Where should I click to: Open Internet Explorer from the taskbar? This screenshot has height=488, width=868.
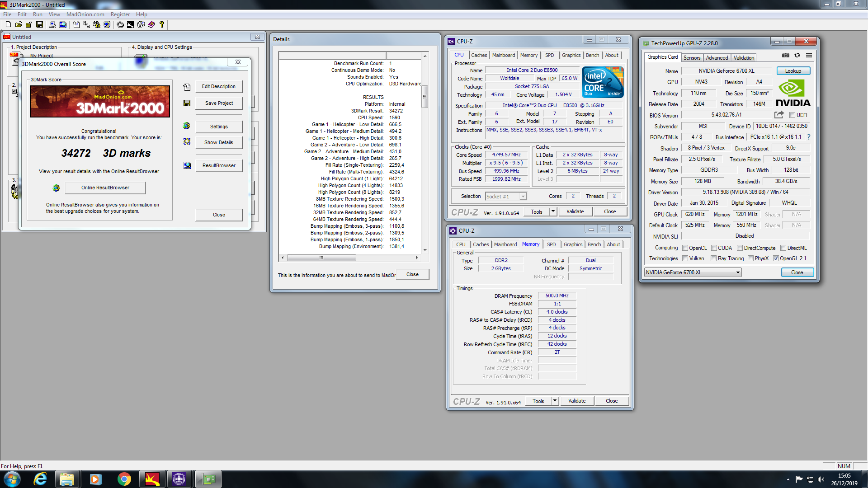tap(40, 479)
